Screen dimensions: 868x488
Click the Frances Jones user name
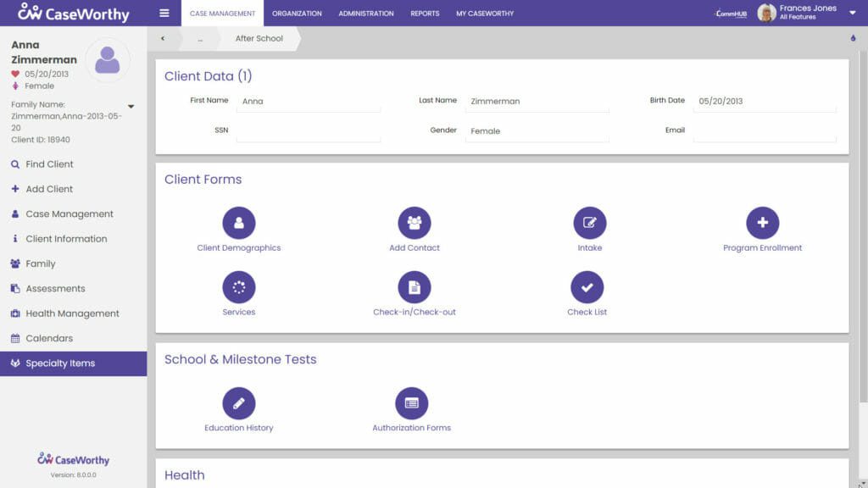tap(808, 8)
